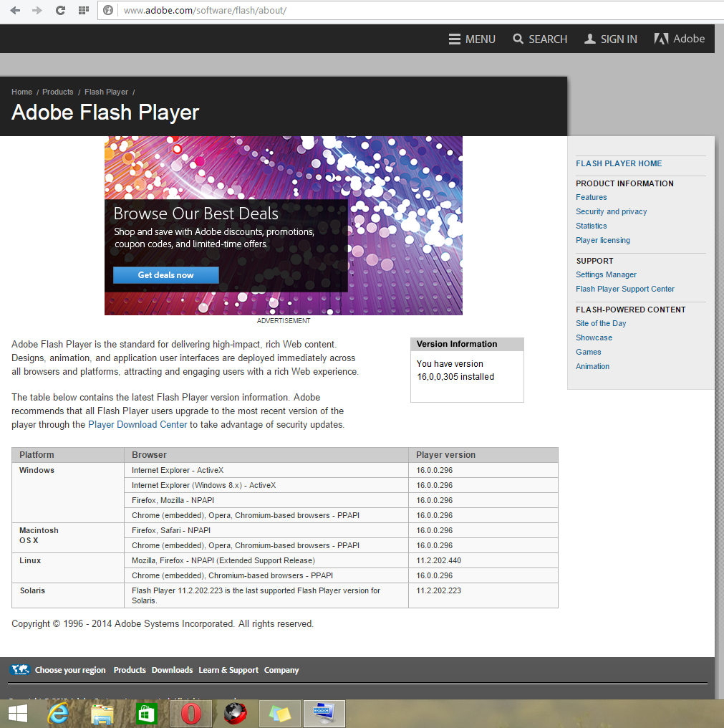Viewport: 724px width, 728px height.
Task: Launch Internet Explorer from the taskbar
Action: (x=59, y=714)
